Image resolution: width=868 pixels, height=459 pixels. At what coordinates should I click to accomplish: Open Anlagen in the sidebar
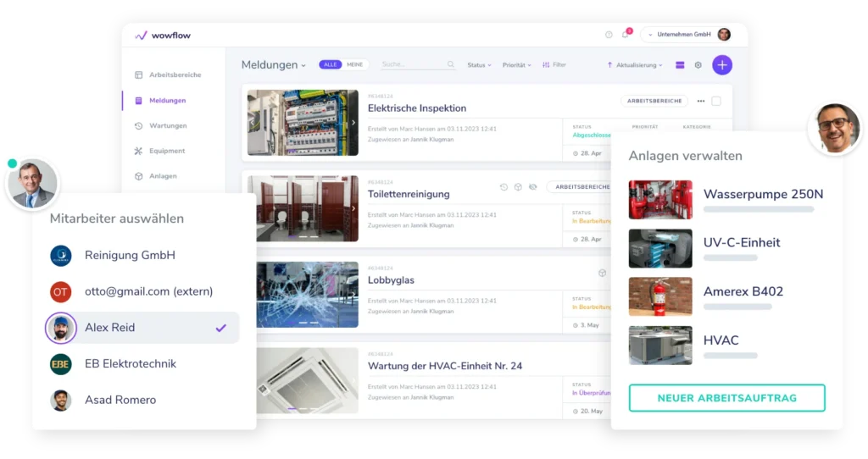pos(163,176)
